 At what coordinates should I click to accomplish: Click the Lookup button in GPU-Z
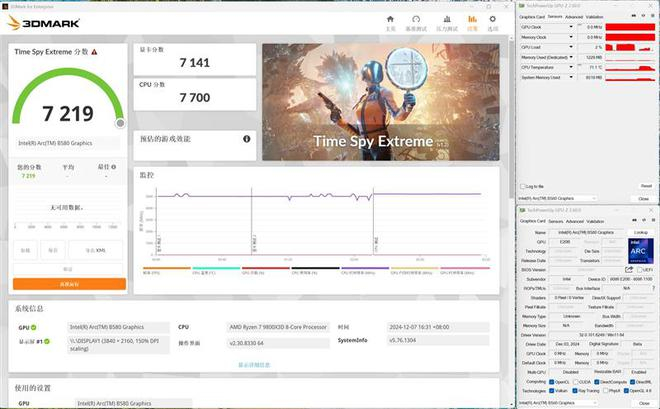tap(640, 231)
